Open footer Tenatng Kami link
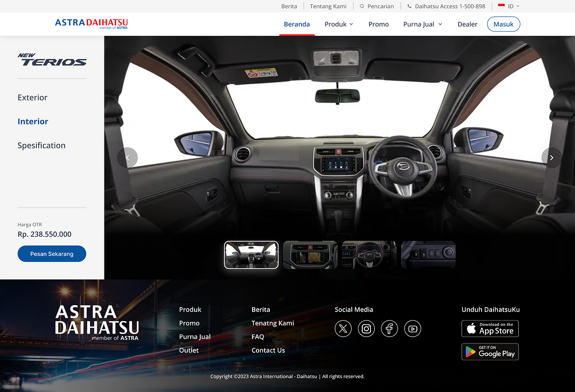575x392 pixels. 273,323
